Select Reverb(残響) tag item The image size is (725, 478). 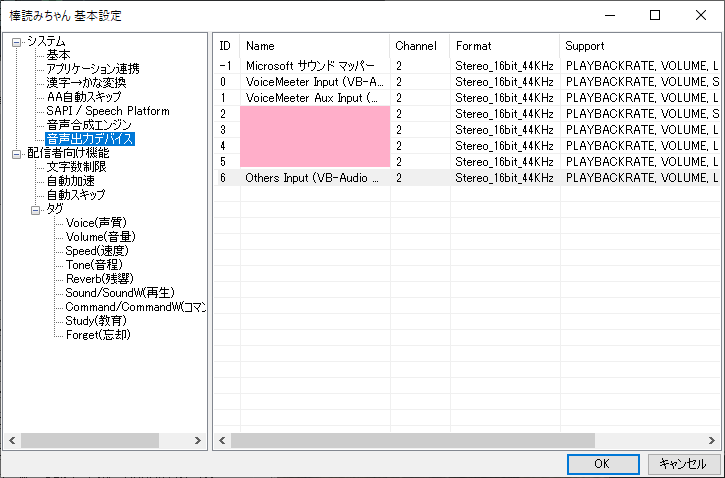[100, 279]
